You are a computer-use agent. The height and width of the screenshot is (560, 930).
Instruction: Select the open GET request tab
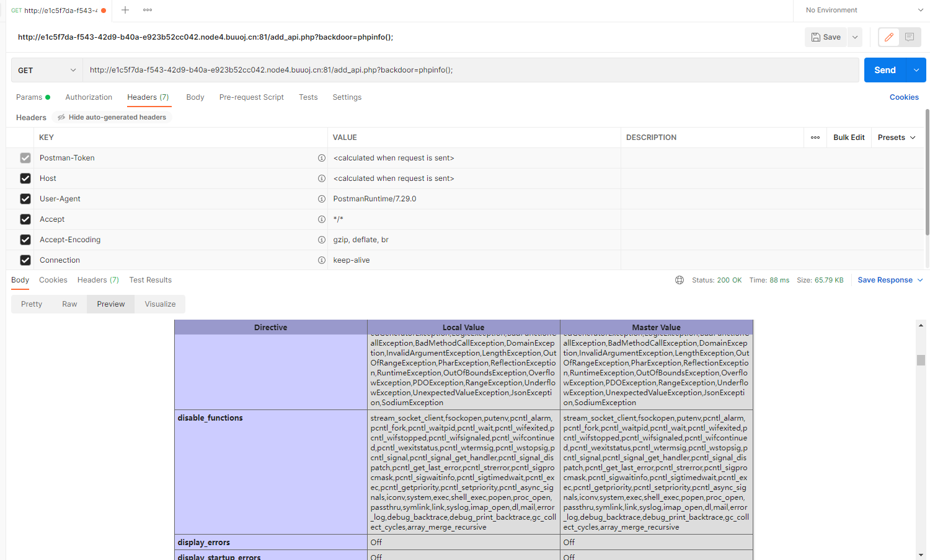[x=59, y=11]
